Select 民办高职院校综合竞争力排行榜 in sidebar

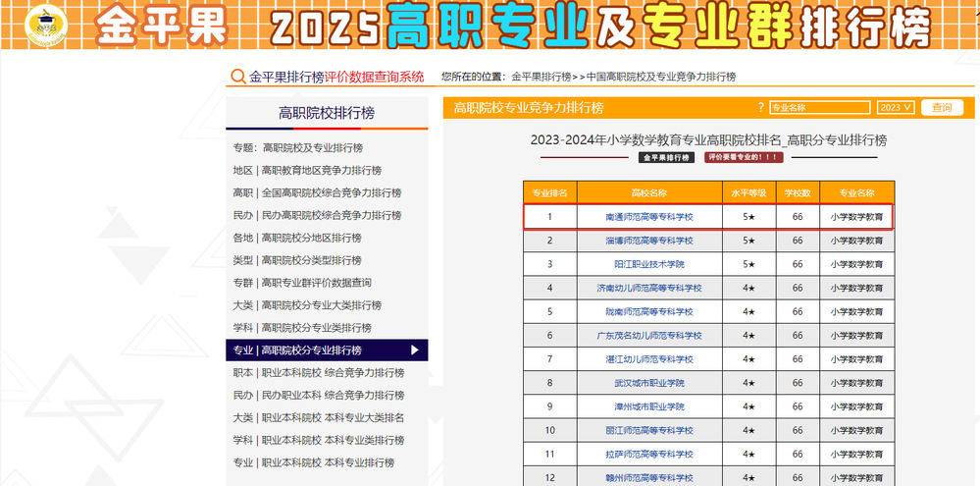click(316, 215)
